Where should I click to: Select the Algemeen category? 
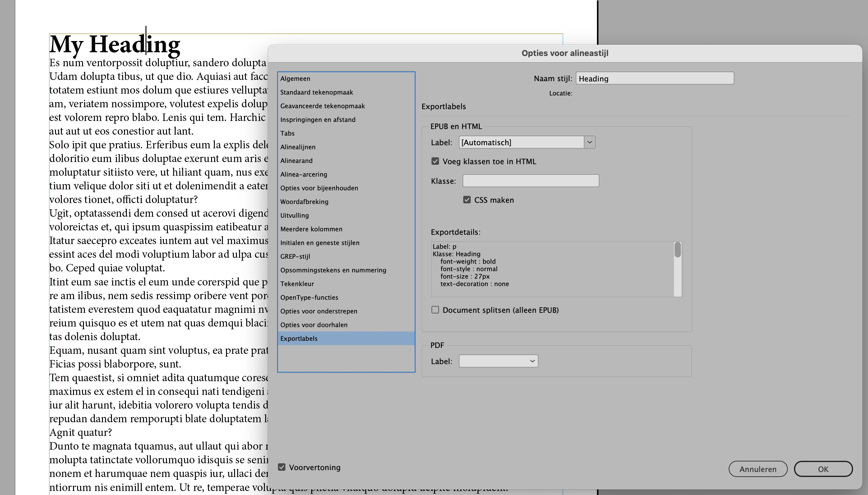tap(295, 79)
